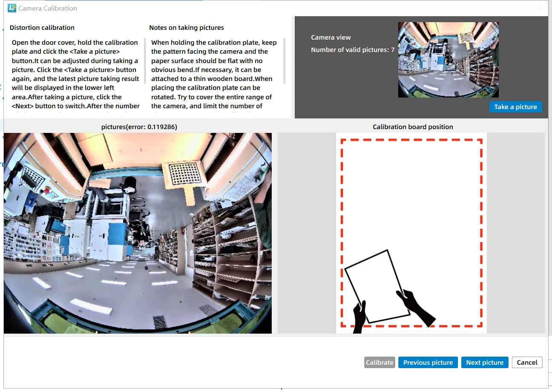Click the pictures error value label

tap(139, 127)
